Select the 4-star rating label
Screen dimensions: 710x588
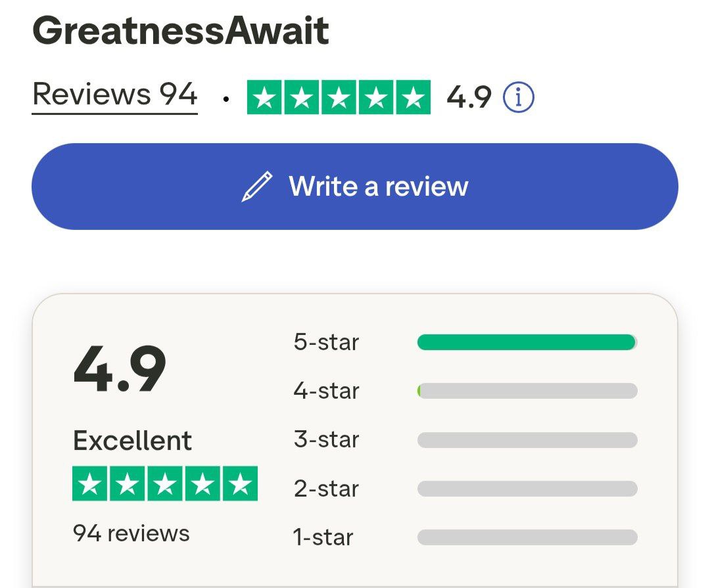coord(326,391)
